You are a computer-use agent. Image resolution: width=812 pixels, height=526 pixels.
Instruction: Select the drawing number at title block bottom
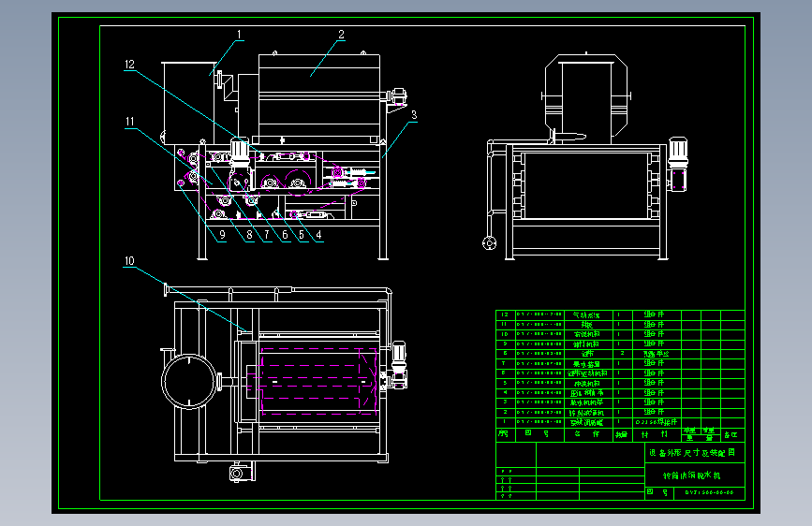[709, 492]
